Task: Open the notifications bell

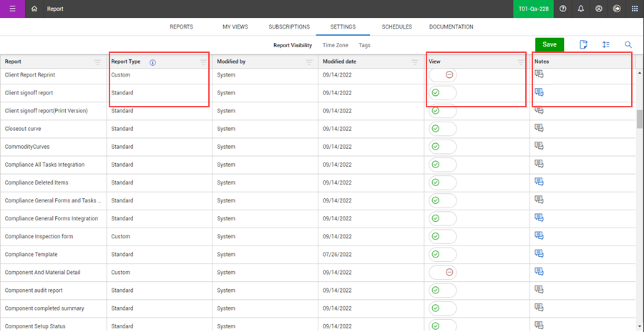Action: pyautogui.click(x=581, y=9)
